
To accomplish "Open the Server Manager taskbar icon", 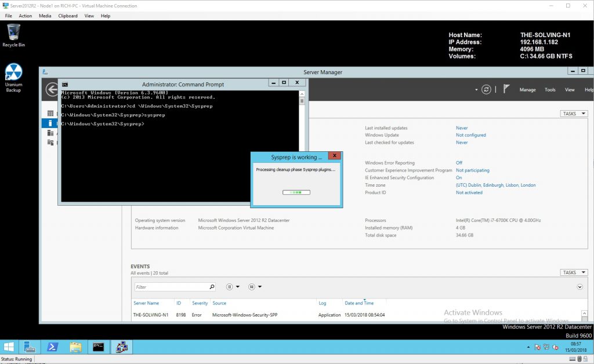I will point(30,347).
